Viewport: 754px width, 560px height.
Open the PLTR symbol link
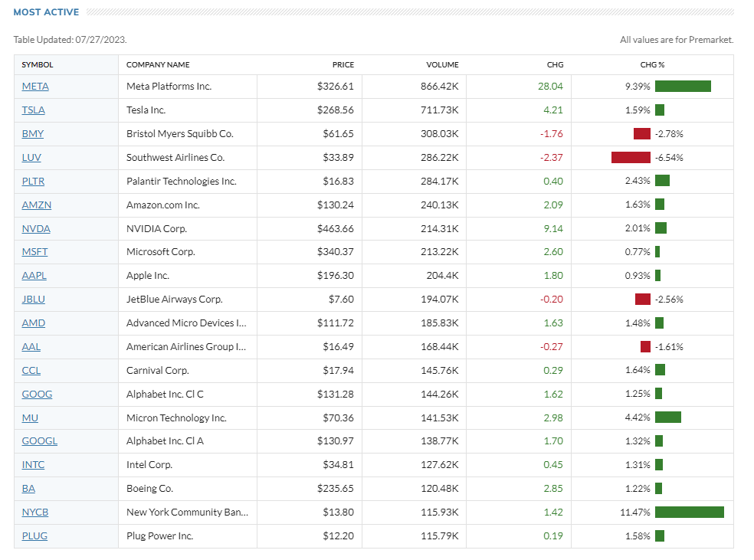pos(33,182)
